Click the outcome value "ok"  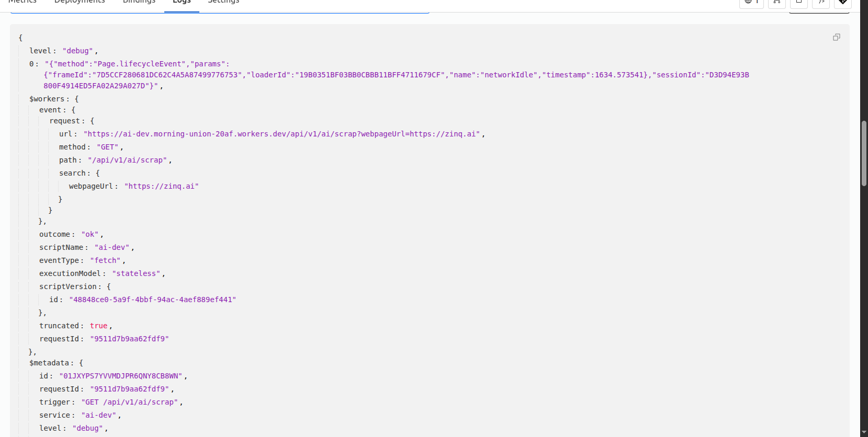coord(90,234)
